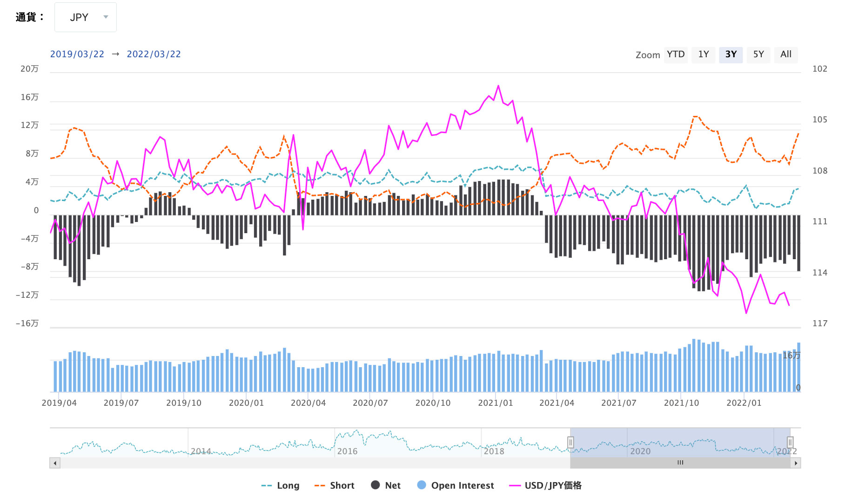Click the 2014 label in the navigator
The width and height of the screenshot is (845, 504).
pyautogui.click(x=201, y=451)
